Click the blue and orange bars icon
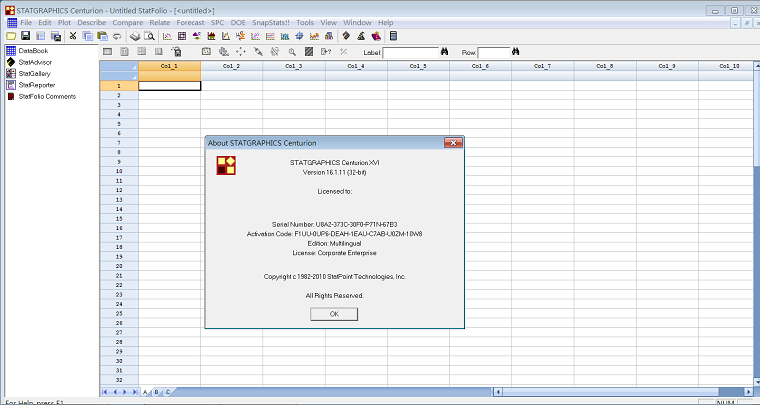Screen dimensions: 760x405 [329, 36]
